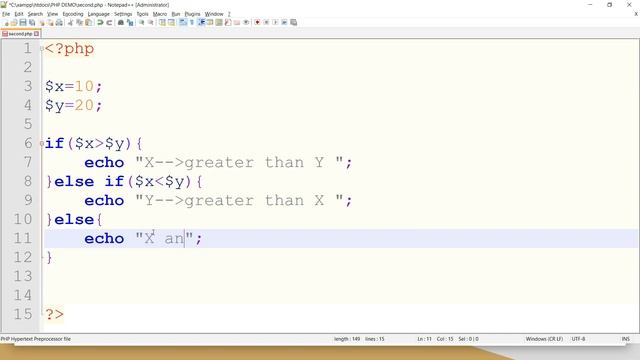Viewport: 640px width, 360px height.
Task: Open the Tools menu
Action: click(142, 14)
